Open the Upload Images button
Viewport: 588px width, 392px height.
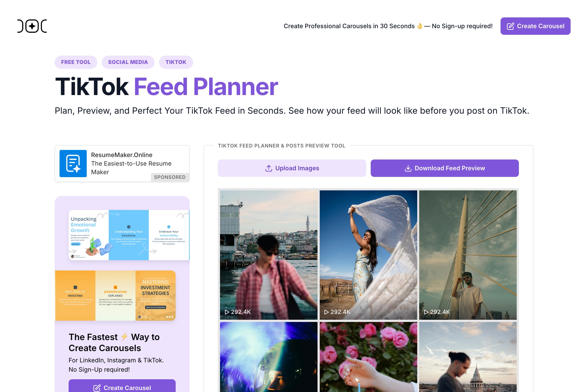(292, 168)
